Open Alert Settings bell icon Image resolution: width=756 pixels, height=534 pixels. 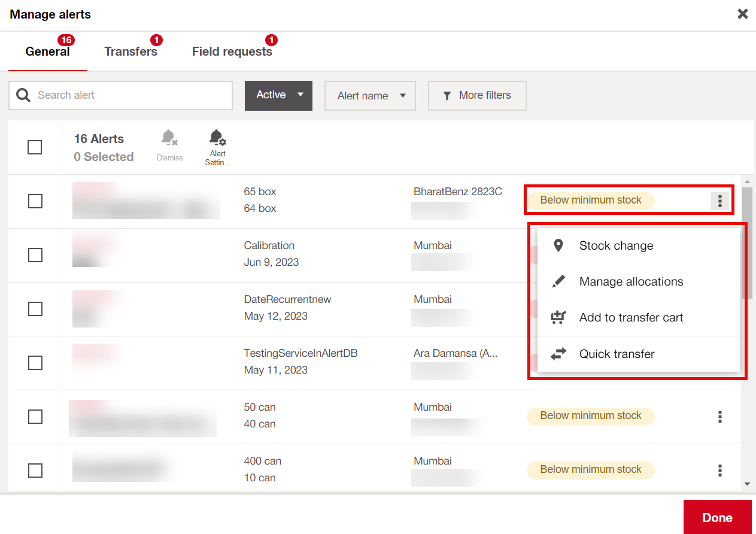(x=217, y=138)
